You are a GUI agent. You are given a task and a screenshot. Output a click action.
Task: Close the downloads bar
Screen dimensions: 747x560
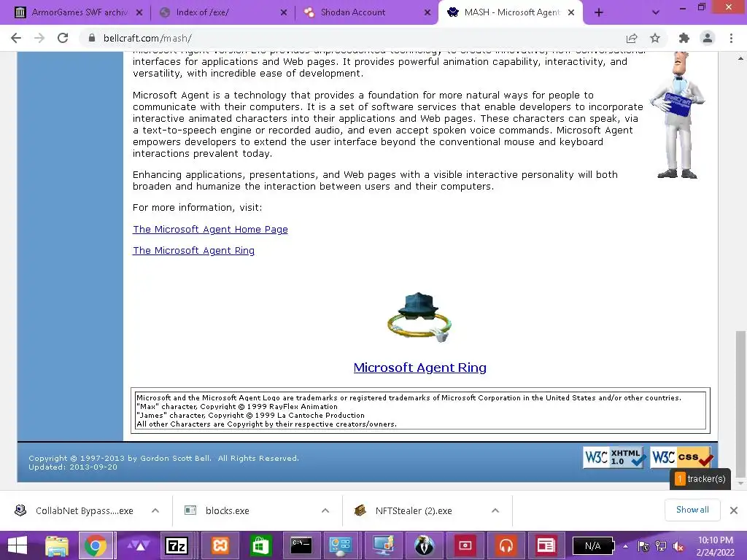(734, 510)
